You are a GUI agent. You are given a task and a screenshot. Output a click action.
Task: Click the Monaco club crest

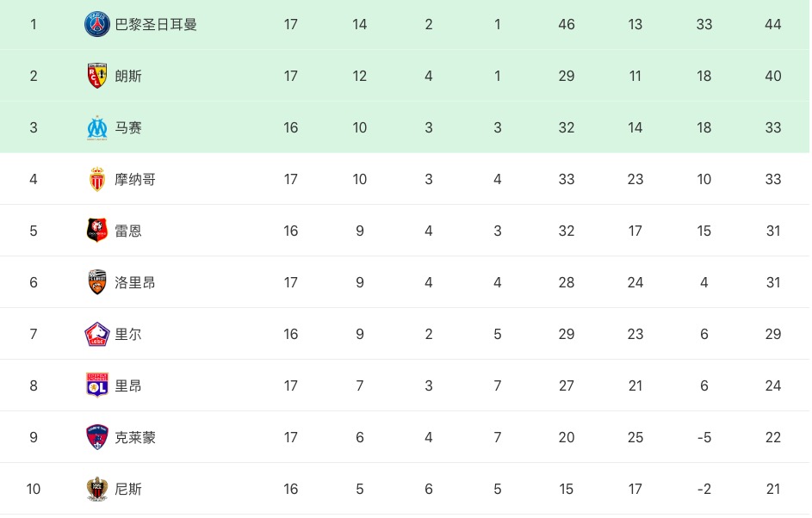(x=97, y=179)
